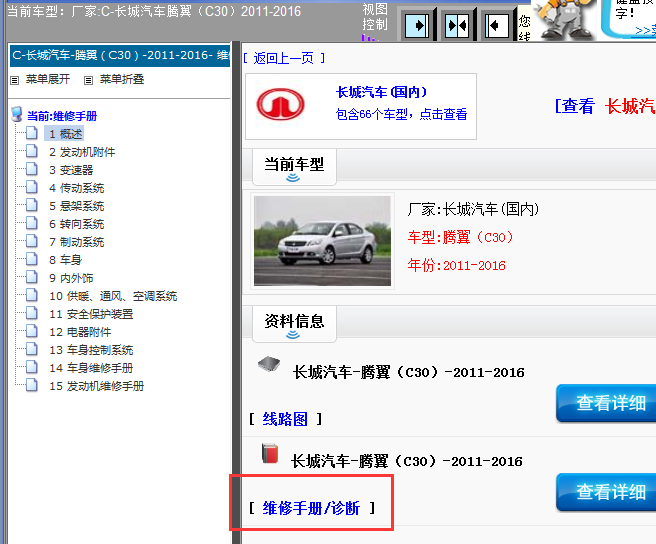Click the 菜单折叠 collapse icon
This screenshot has width=656, height=544.
click(88, 80)
